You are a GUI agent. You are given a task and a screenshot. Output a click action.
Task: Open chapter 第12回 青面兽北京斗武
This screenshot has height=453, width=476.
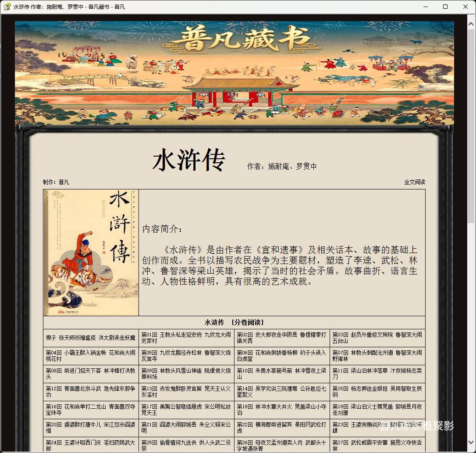90,392
